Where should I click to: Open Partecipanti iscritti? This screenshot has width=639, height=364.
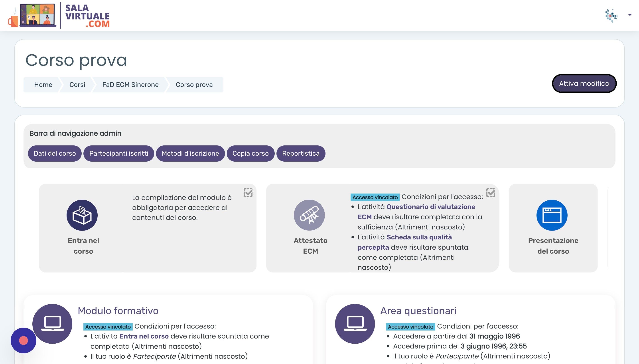(x=119, y=153)
